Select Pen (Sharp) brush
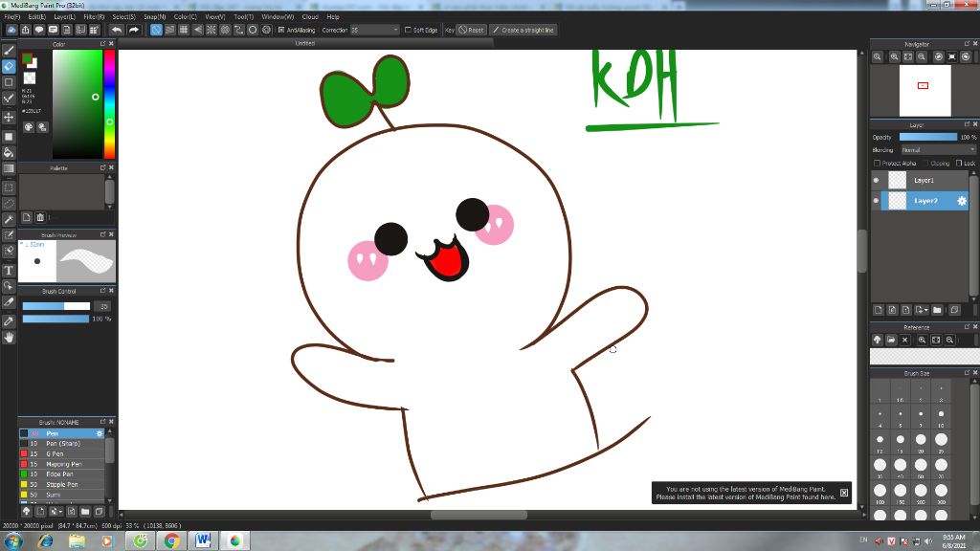This screenshot has width=980, height=551. tap(61, 444)
